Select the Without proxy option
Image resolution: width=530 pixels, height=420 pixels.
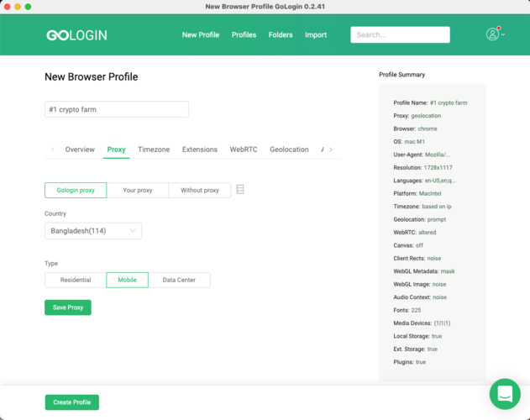coord(200,191)
